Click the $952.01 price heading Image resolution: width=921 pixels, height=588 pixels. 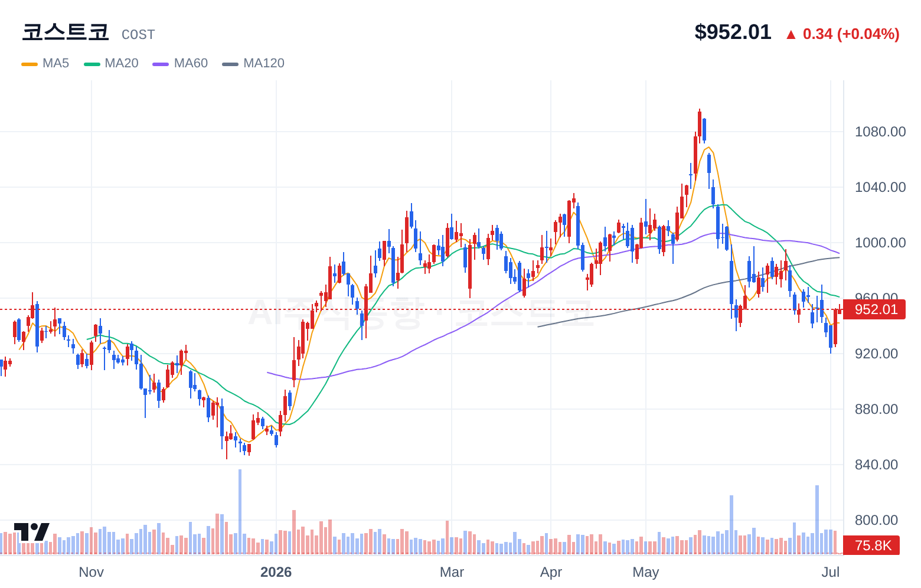click(x=733, y=32)
